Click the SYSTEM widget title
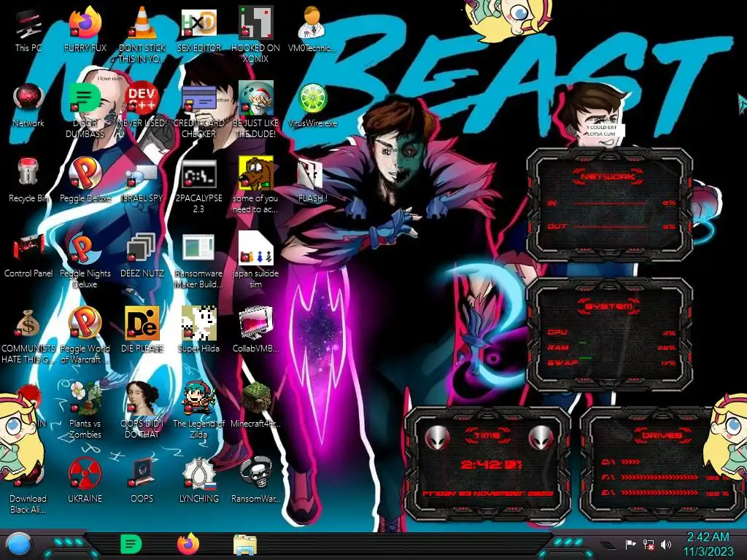 click(608, 306)
